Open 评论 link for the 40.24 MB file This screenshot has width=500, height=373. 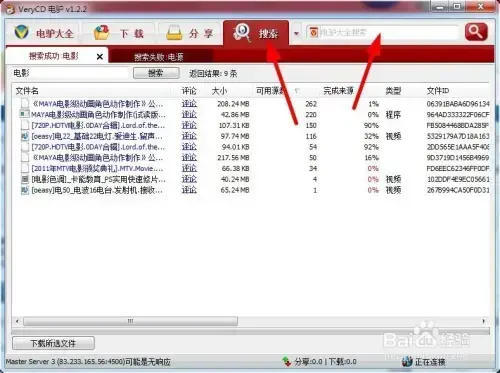[x=189, y=179]
